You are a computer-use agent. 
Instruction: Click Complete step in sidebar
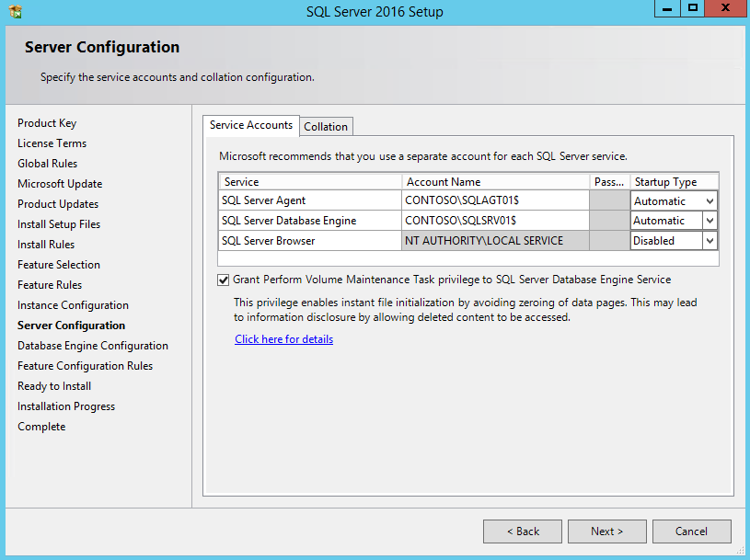[x=41, y=427]
